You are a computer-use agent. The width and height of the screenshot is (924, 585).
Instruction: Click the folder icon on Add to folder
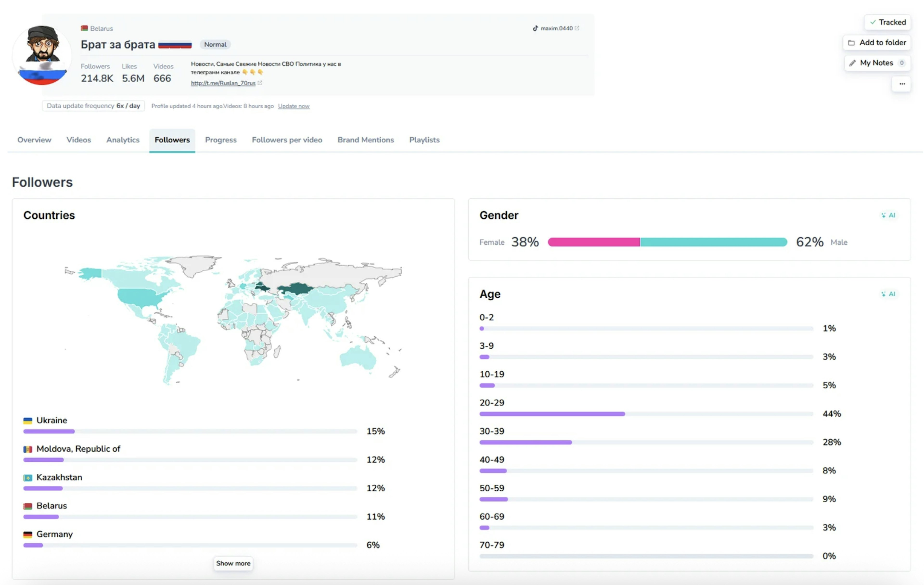(851, 43)
